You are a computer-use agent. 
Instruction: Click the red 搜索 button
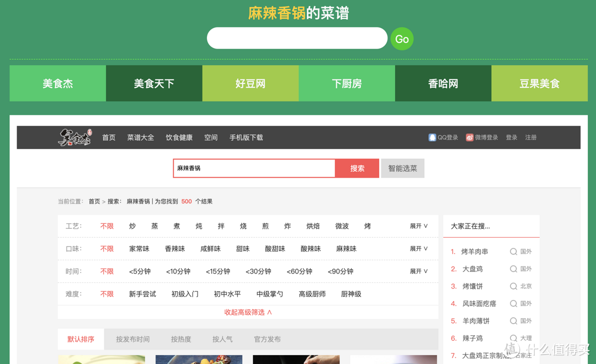(357, 168)
